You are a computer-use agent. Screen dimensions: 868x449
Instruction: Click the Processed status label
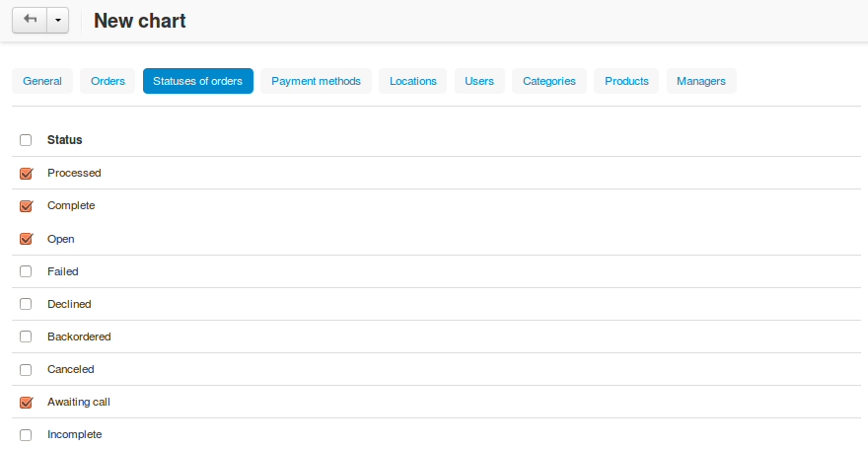pyautogui.click(x=74, y=173)
